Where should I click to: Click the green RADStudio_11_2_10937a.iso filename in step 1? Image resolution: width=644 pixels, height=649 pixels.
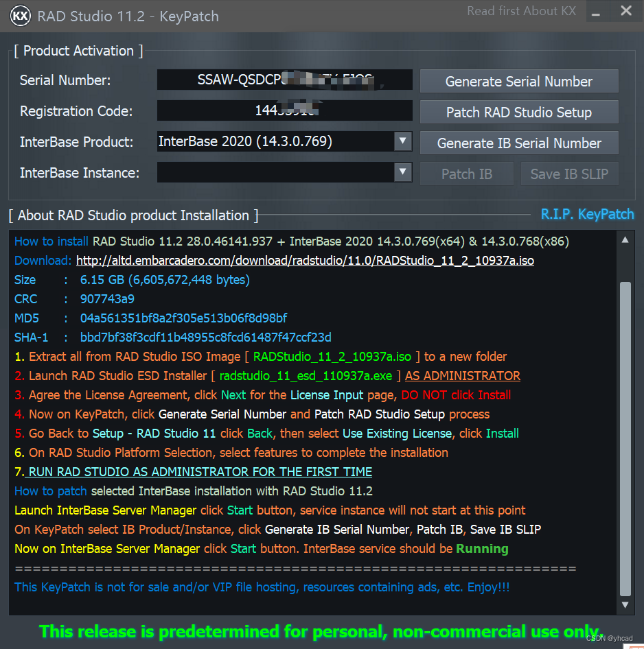(332, 357)
